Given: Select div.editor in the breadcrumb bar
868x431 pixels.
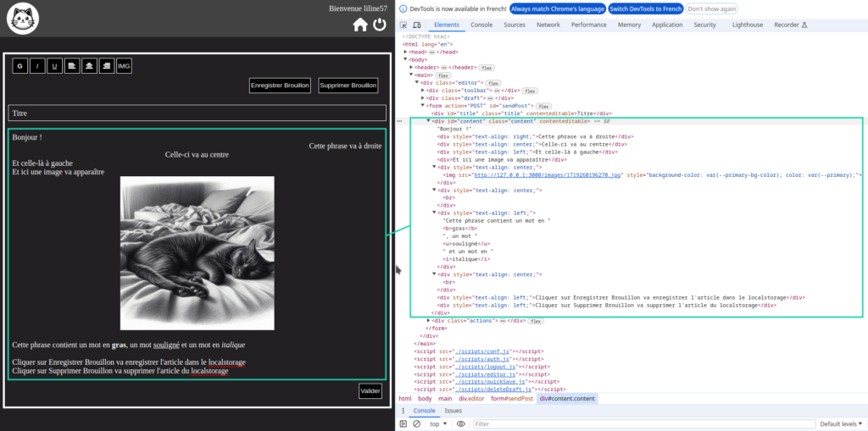Looking at the screenshot, I should pos(471,398).
